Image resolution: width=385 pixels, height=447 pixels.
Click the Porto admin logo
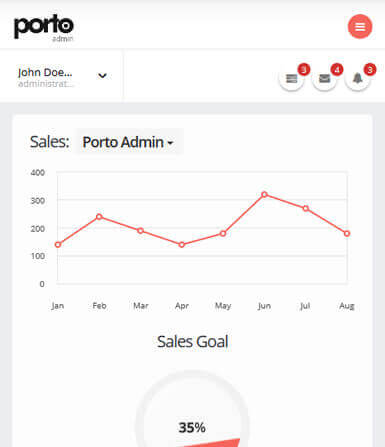44,28
